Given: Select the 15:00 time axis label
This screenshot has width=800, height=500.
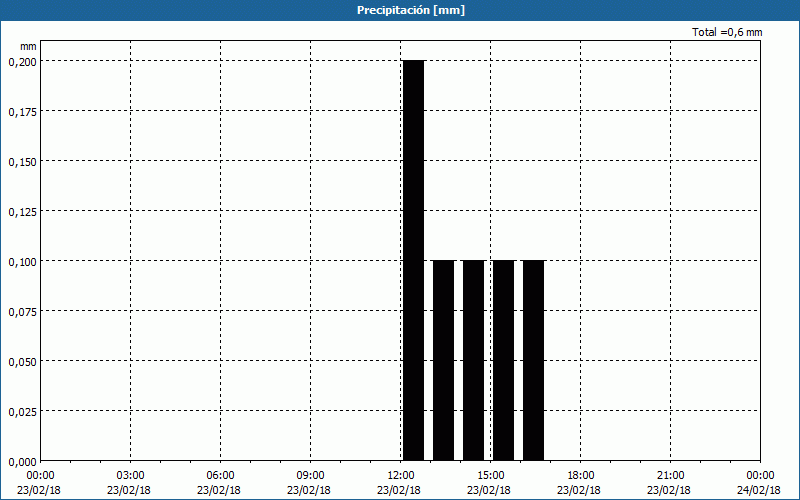Looking at the screenshot, I should tap(490, 476).
